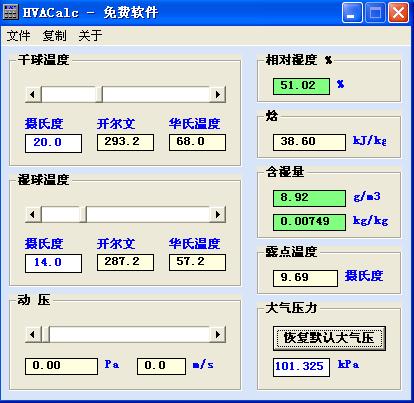The image size is (414, 403).
Task: Minimize the HVACalc window
Action: click(x=352, y=13)
